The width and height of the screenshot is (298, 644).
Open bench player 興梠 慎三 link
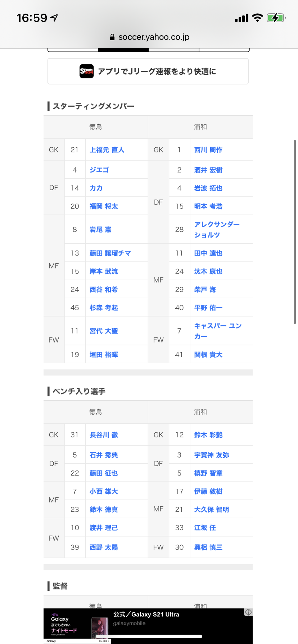[208, 547]
